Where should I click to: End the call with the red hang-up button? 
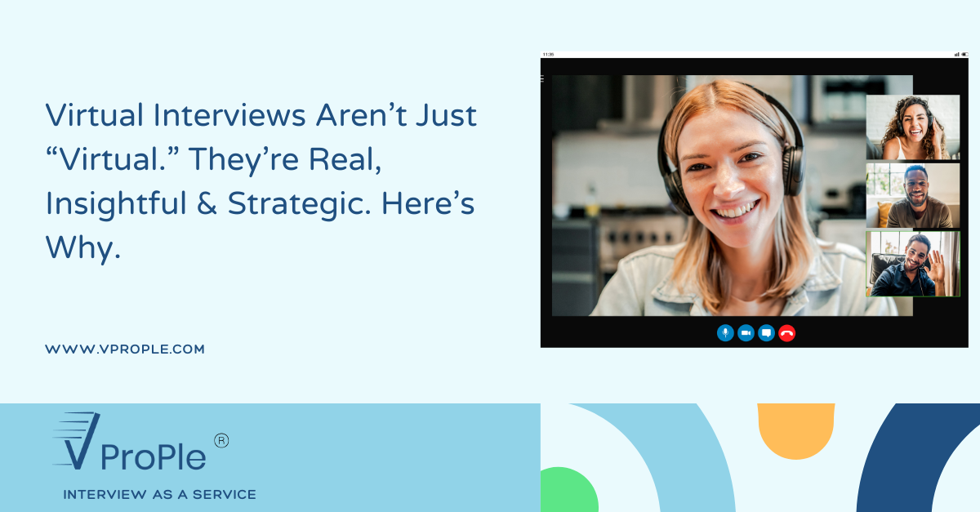[x=786, y=333]
